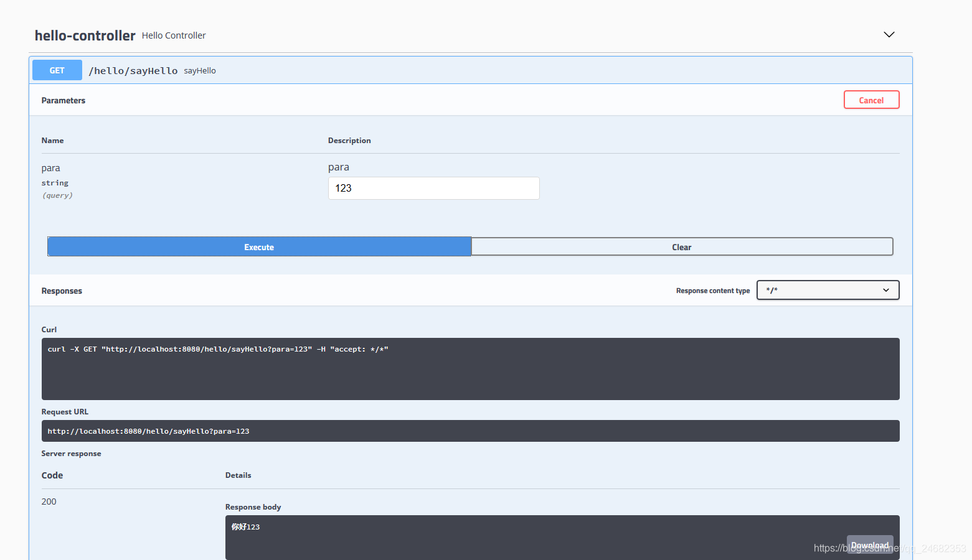Viewport: 972px width, 560px height.
Task: Click the GET method badge
Action: click(57, 70)
